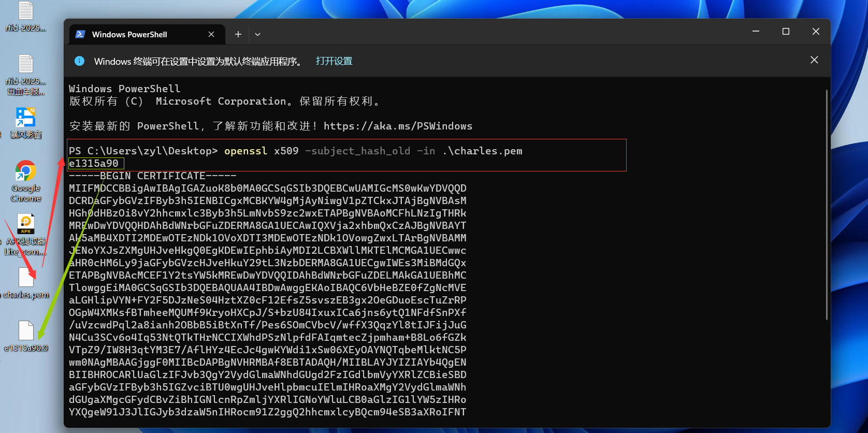Click the PS C:\Users\zyl\Desktop> prompt
Screen dimensions: 868x433
[x=143, y=151]
